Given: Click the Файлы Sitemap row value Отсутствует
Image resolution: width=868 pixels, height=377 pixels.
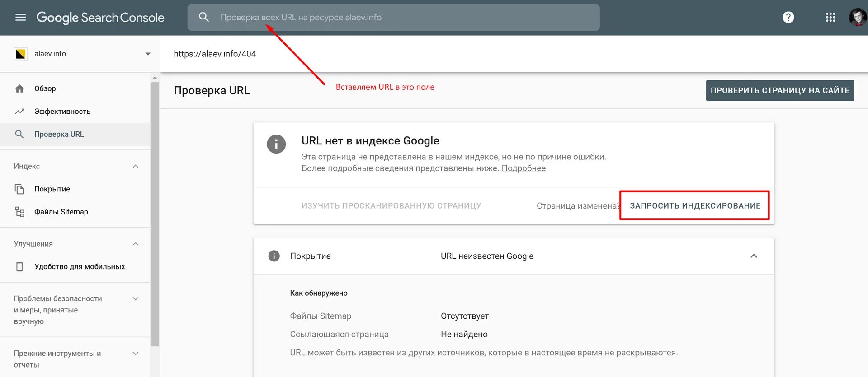Looking at the screenshot, I should [x=465, y=316].
